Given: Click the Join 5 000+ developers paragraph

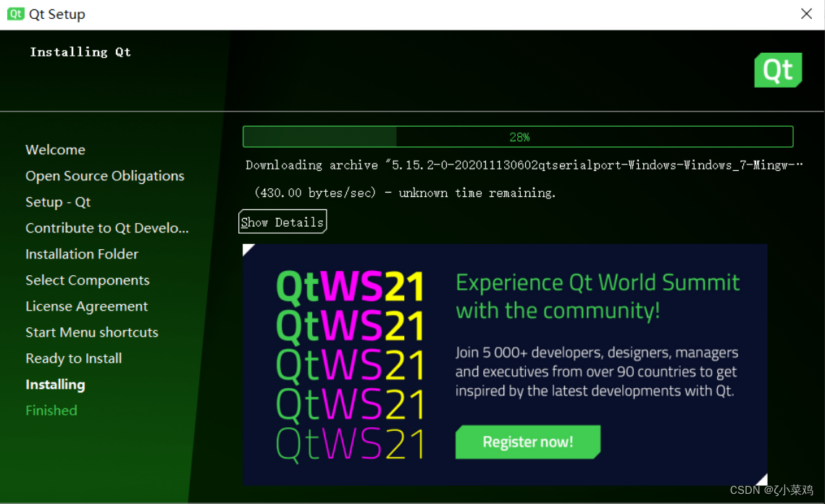Looking at the screenshot, I should click(597, 371).
